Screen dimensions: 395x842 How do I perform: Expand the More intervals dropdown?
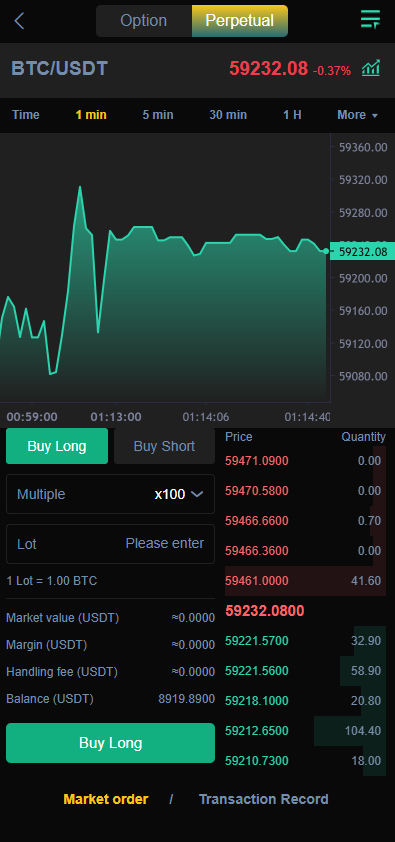357,115
